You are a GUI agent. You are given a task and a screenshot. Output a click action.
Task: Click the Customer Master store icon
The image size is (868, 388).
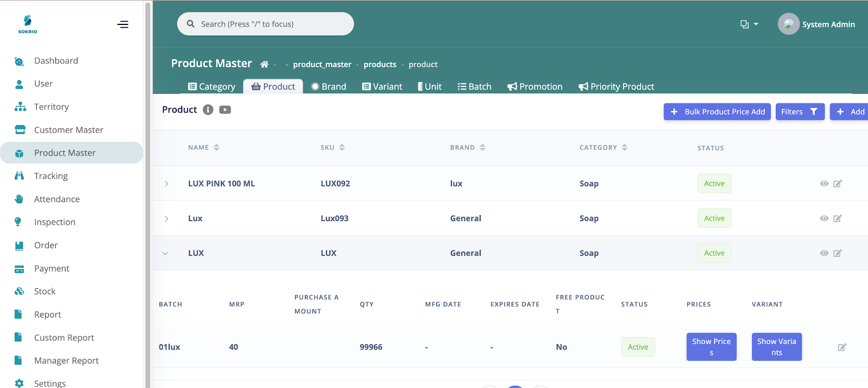tap(20, 130)
